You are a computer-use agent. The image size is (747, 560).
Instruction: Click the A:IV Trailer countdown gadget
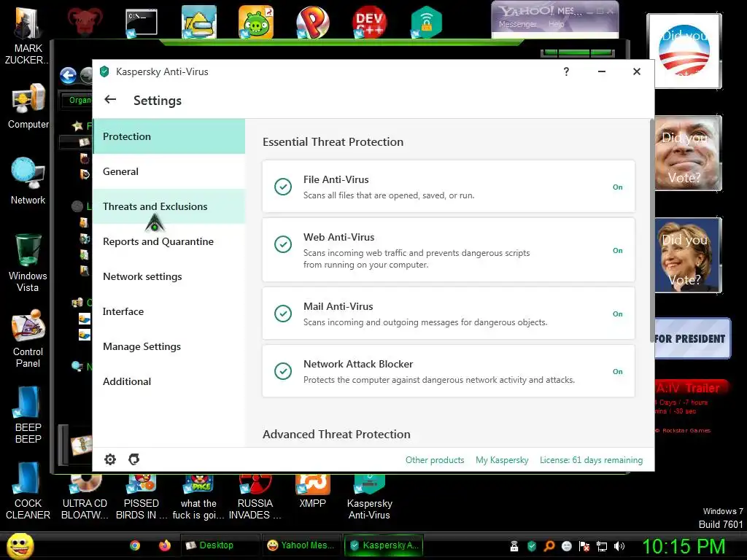click(690, 405)
